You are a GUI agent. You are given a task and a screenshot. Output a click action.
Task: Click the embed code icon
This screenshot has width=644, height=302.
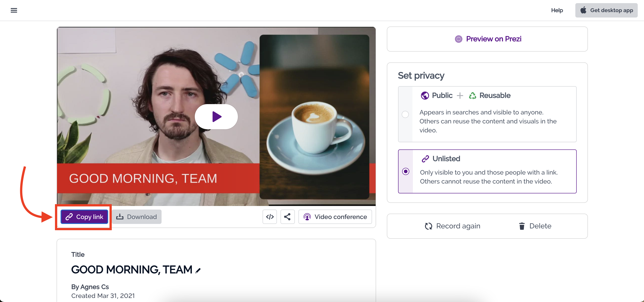pyautogui.click(x=270, y=217)
